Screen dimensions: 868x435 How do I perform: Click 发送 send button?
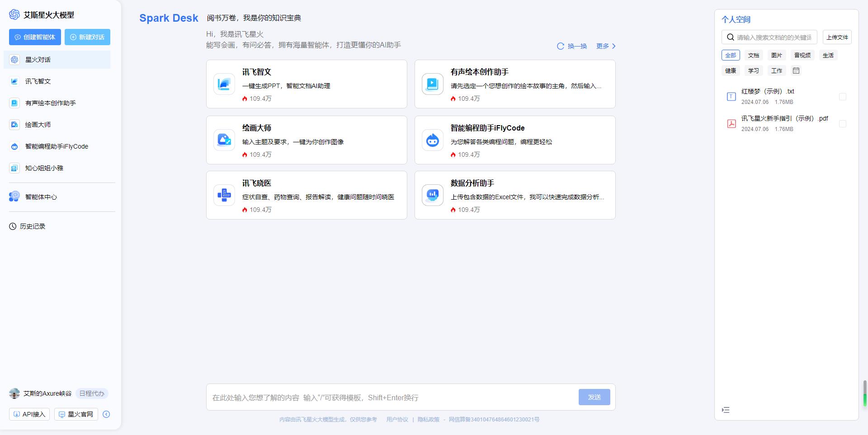coord(594,397)
